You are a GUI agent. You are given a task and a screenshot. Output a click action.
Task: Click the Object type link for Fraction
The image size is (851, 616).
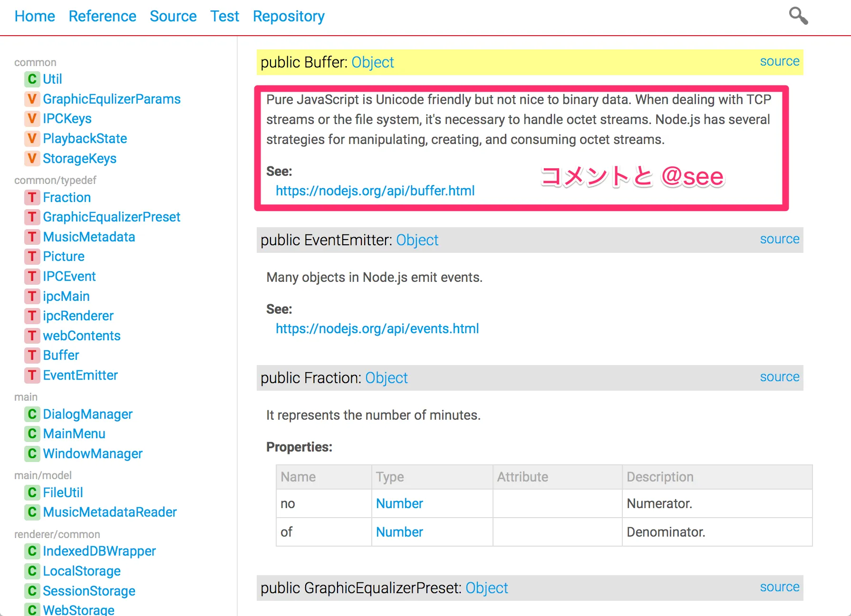(x=387, y=378)
